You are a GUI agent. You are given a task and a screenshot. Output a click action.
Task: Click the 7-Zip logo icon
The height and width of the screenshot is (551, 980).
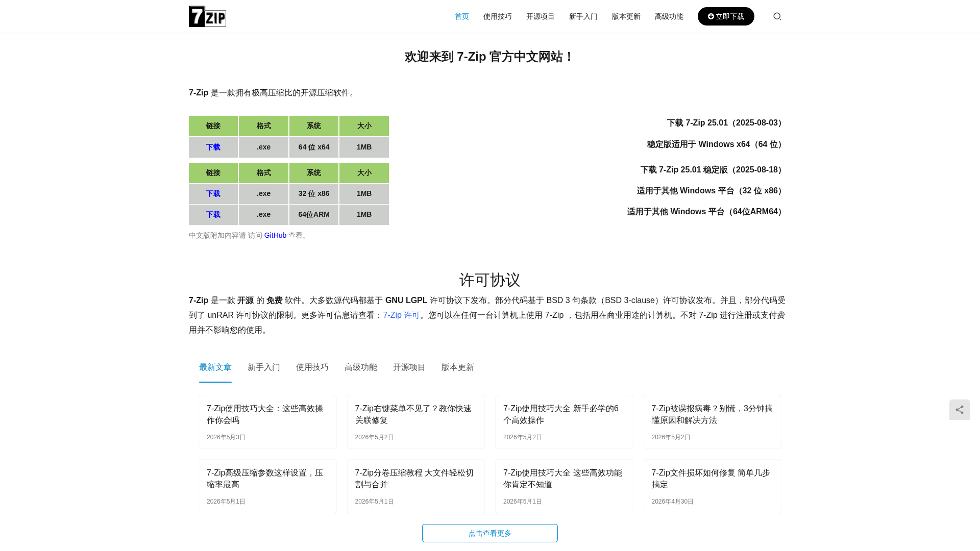[x=207, y=16]
